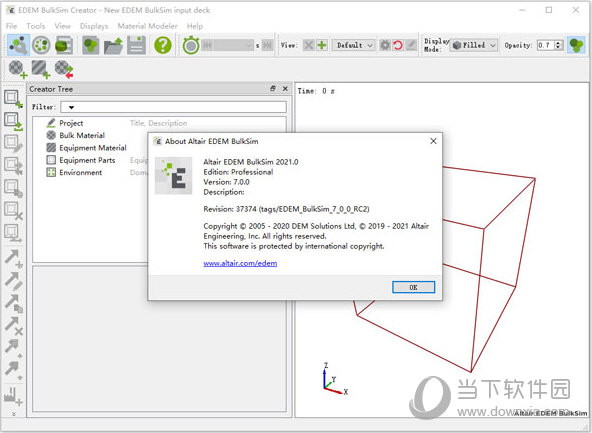Click the edit geometry cube pencil icon
This screenshot has height=433, width=592.
(13, 144)
